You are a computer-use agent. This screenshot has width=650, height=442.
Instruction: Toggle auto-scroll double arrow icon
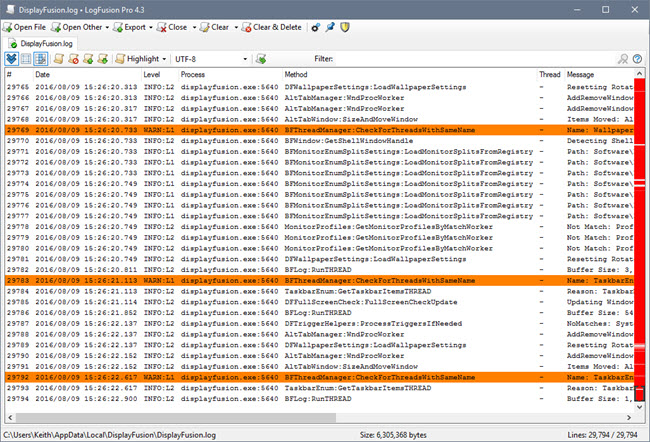click(12, 59)
